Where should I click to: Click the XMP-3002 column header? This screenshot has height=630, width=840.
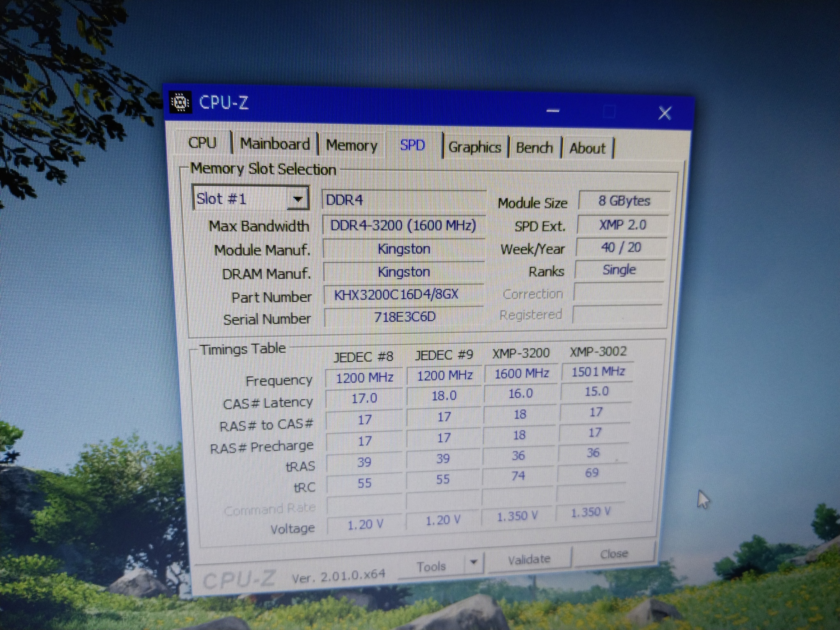click(598, 352)
